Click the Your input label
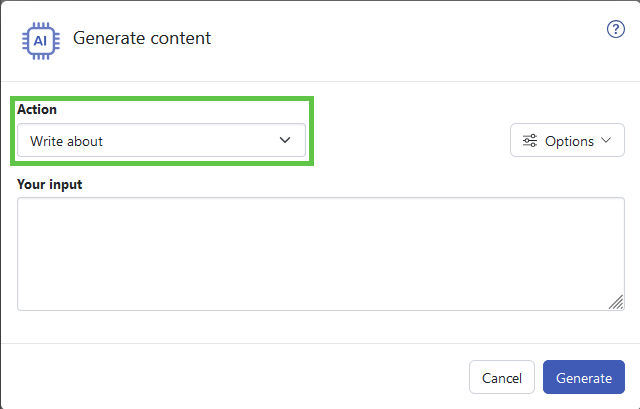This screenshot has height=409, width=640. click(x=49, y=184)
